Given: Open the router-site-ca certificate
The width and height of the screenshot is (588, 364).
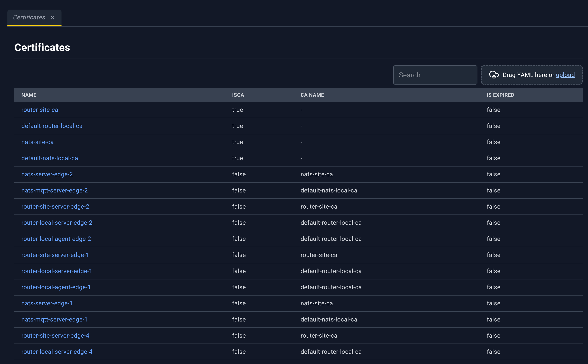Looking at the screenshot, I should [x=40, y=110].
